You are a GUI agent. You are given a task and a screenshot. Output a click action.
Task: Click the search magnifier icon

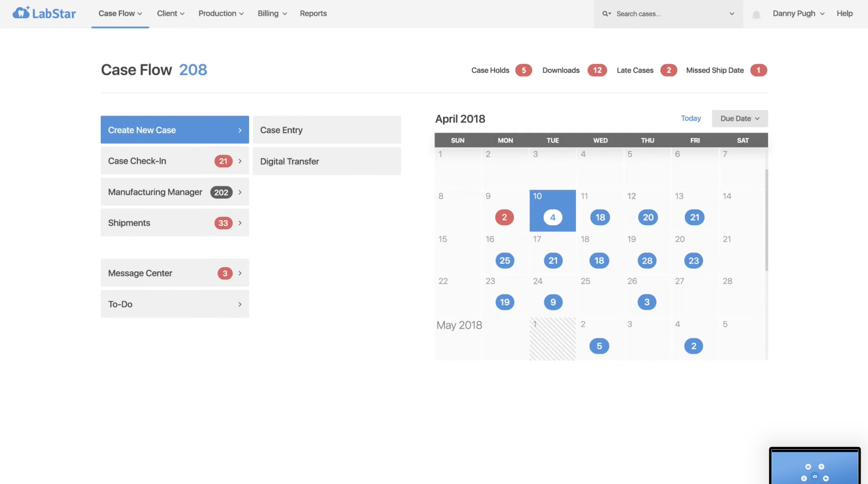(605, 14)
